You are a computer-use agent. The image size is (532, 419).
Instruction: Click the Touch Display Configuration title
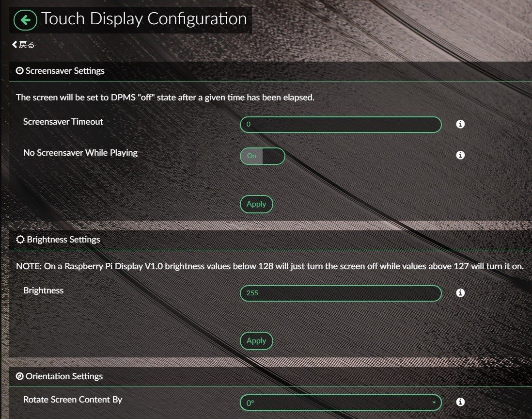pos(144,19)
